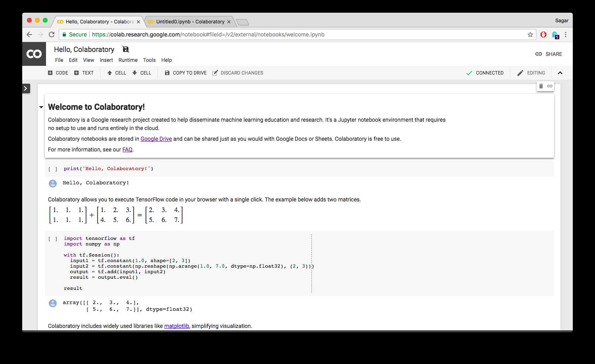Image resolution: width=595 pixels, height=364 pixels.
Task: Copy link to cell icon
Action: [550, 86]
